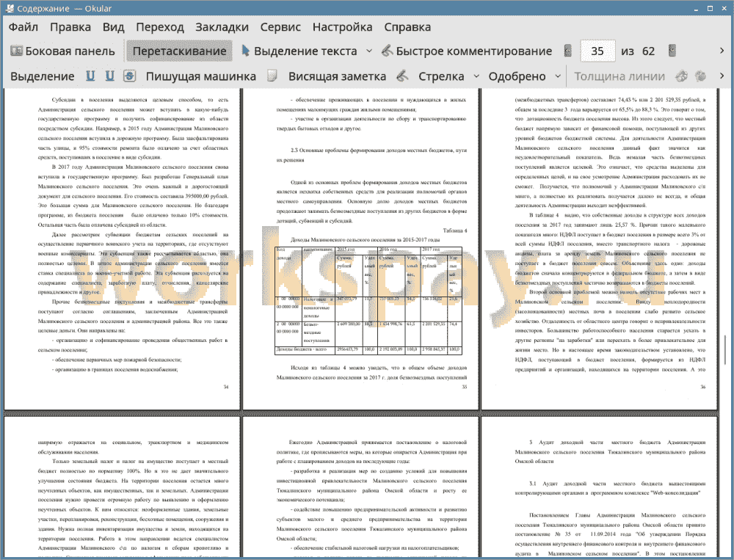Screen dimensions: 734x560
Task: Open the Справка menu
Action: (x=407, y=27)
